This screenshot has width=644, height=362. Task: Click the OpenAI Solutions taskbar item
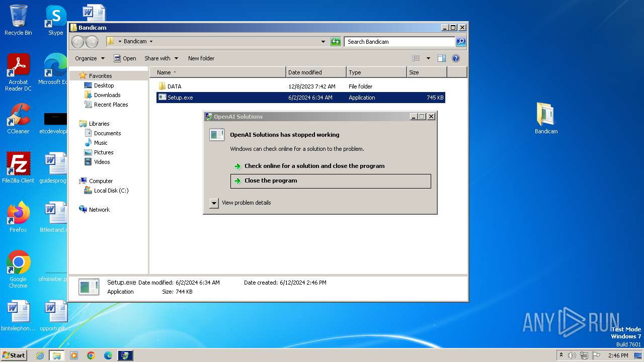click(x=125, y=355)
